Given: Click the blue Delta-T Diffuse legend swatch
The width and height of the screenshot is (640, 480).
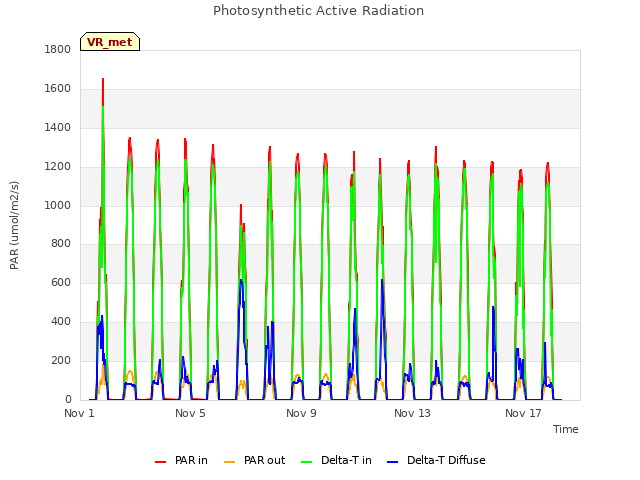Looking at the screenshot, I should click(392, 462).
